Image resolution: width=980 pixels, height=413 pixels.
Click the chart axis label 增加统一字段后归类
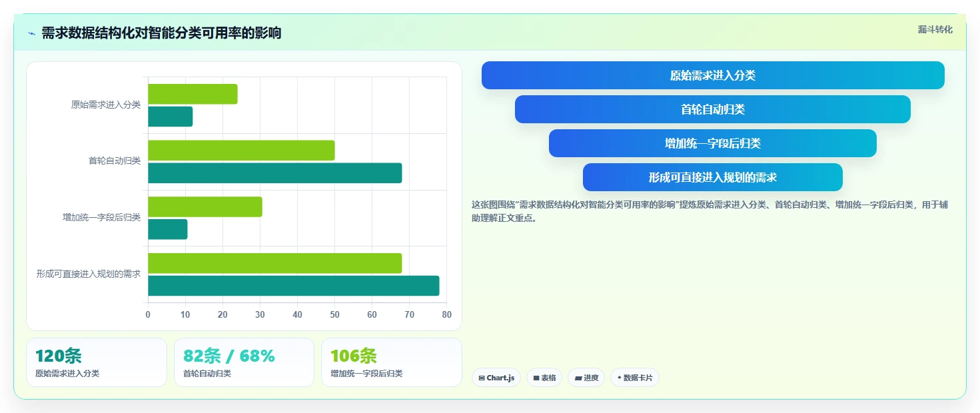tap(102, 217)
